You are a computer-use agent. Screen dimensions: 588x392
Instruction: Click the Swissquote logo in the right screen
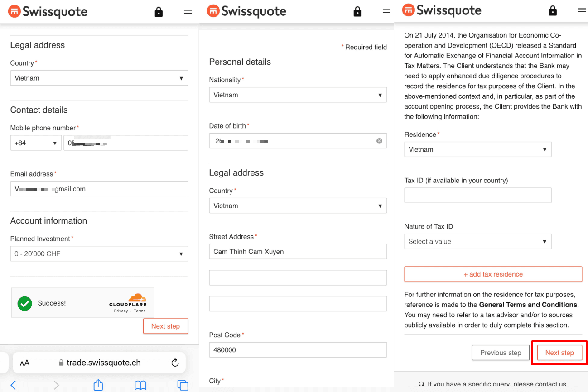coord(442,10)
